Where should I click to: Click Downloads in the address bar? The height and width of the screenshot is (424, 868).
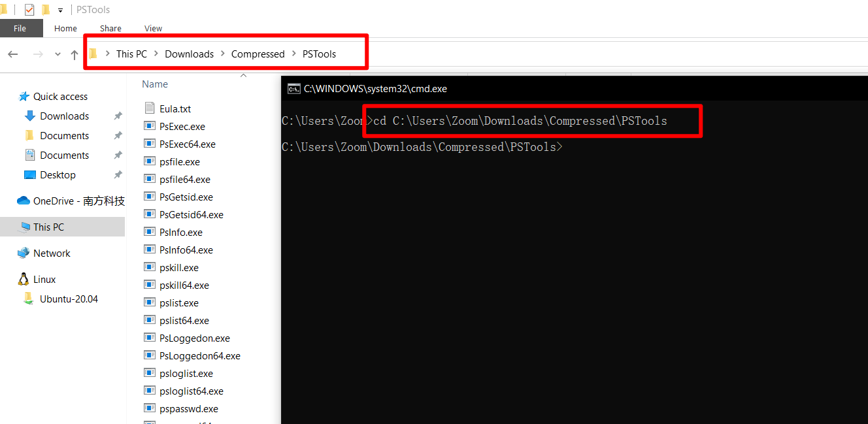(189, 54)
